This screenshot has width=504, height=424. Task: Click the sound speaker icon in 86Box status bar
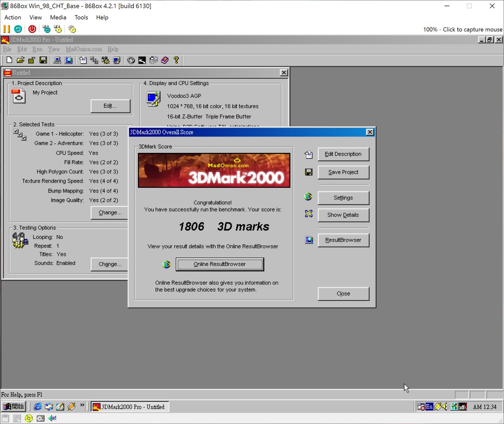(x=52, y=418)
